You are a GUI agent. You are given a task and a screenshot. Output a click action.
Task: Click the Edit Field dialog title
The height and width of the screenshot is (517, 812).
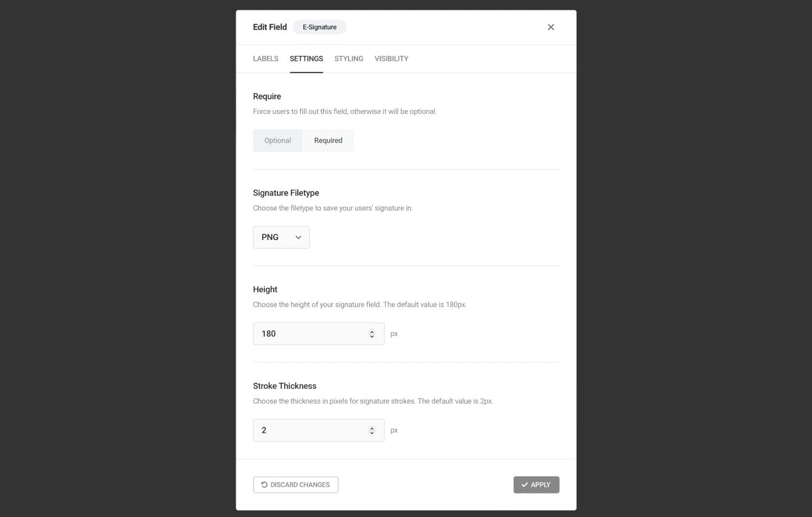click(269, 27)
